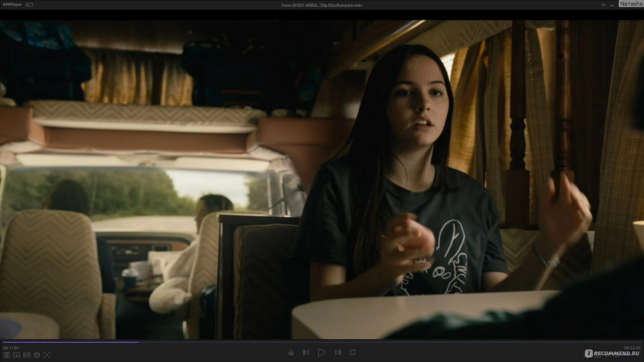Toggle pin-on-top icon in title bar
The width and height of the screenshot is (644, 362).
click(603, 5)
